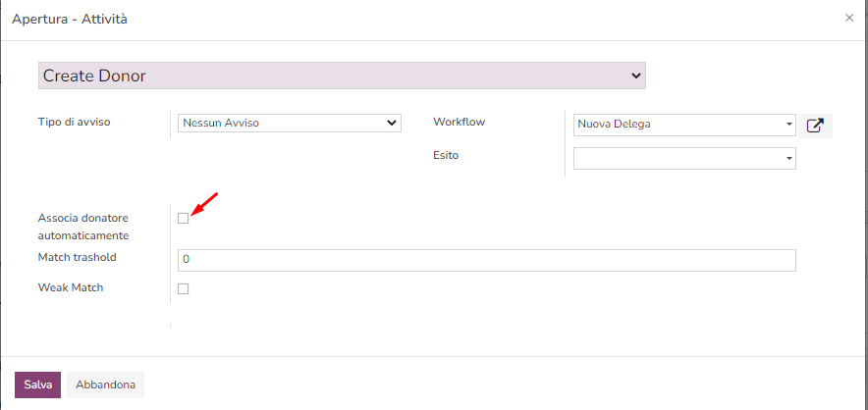The image size is (868, 410).
Task: Toggle the Weak Match checkbox
Action: point(183,288)
